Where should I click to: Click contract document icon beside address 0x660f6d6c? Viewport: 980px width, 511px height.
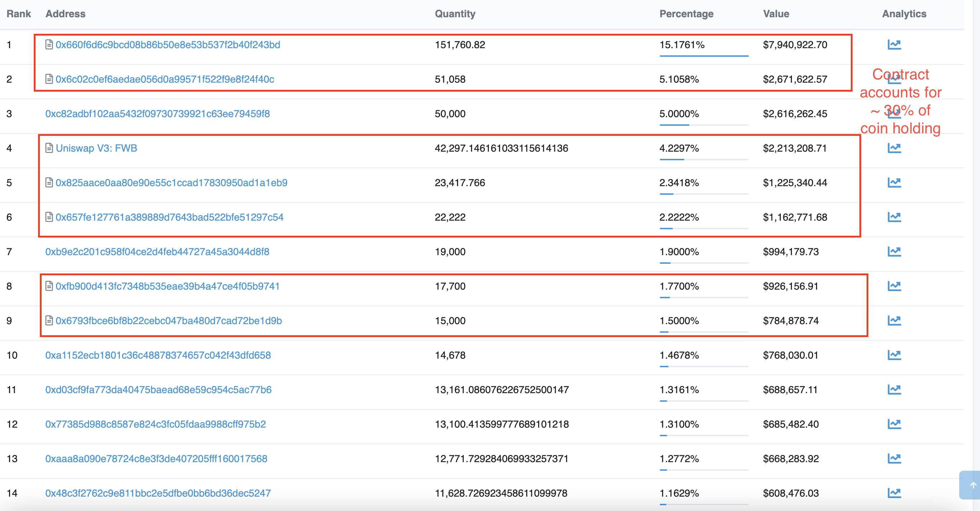tap(49, 45)
